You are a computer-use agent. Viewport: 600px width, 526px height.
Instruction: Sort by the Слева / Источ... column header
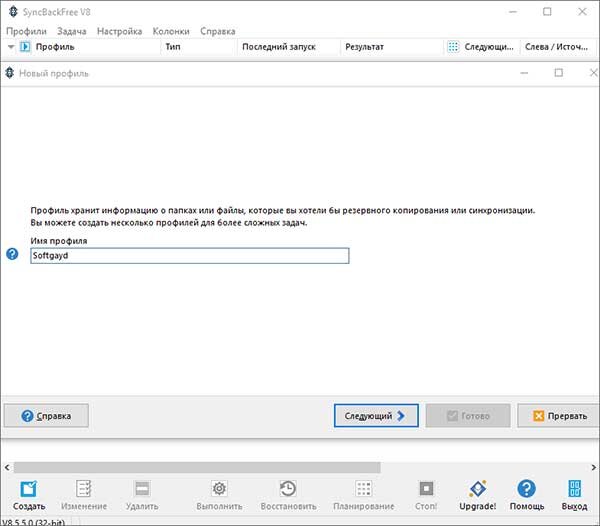pos(557,47)
